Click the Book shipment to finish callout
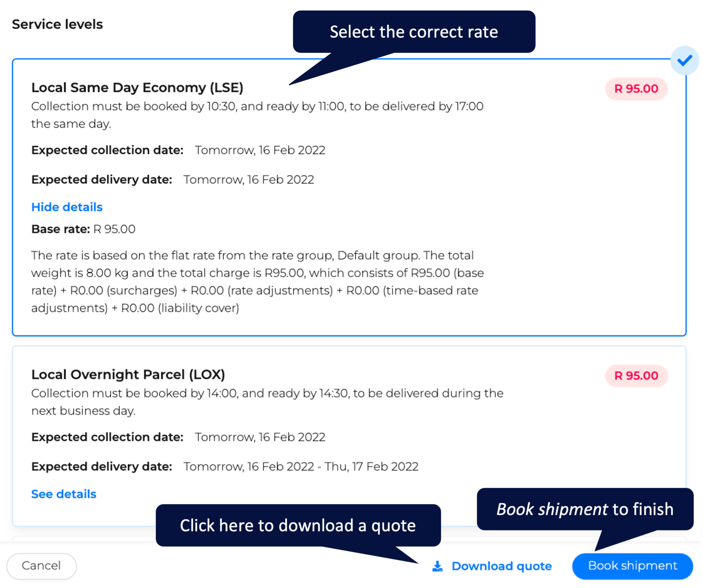This screenshot has width=703, height=588. 585,509
